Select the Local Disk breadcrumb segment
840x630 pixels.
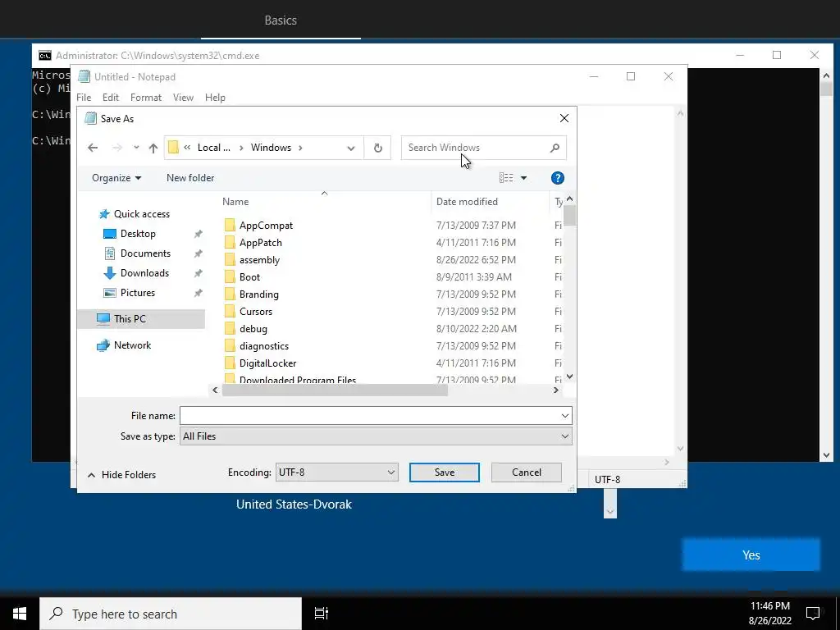[214, 148]
